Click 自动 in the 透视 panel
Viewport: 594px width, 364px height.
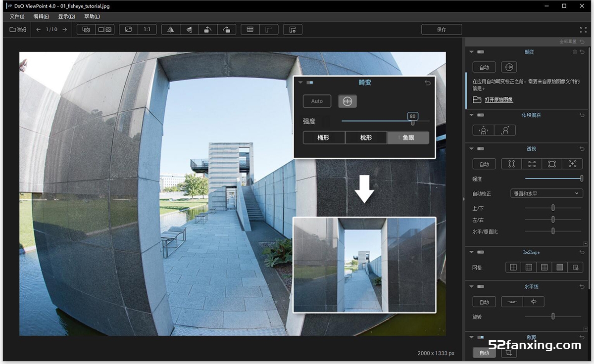pyautogui.click(x=484, y=164)
